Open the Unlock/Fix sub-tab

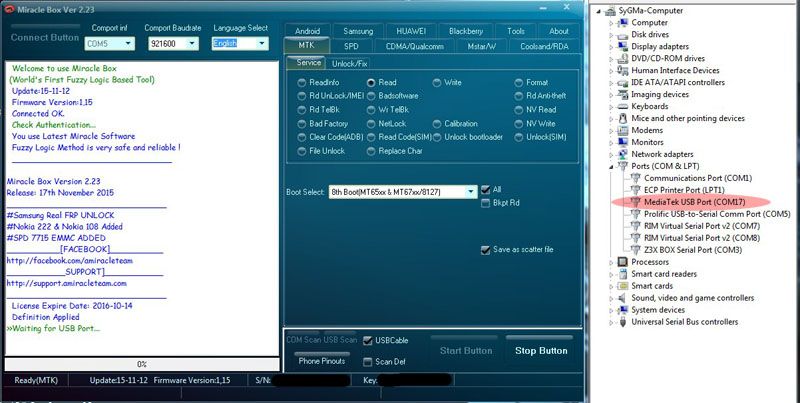[x=347, y=64]
